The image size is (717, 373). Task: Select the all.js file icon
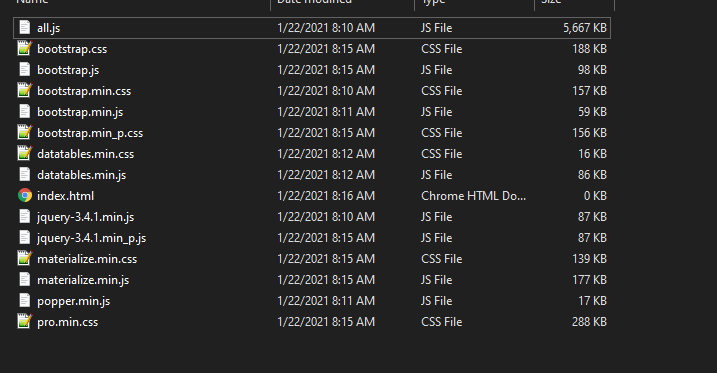25,27
